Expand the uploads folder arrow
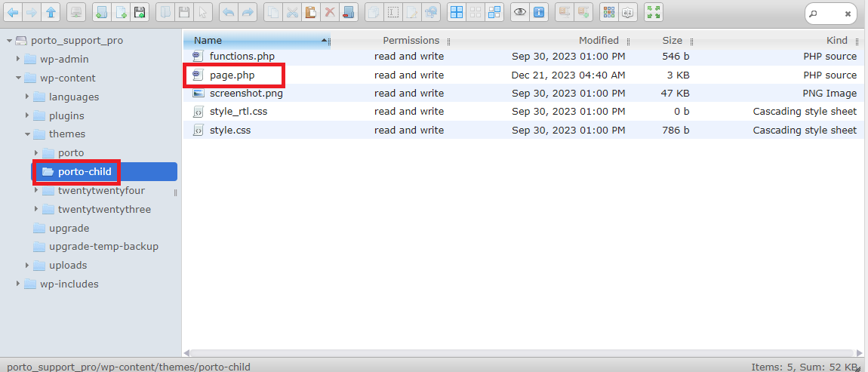The image size is (868, 372). (x=27, y=265)
